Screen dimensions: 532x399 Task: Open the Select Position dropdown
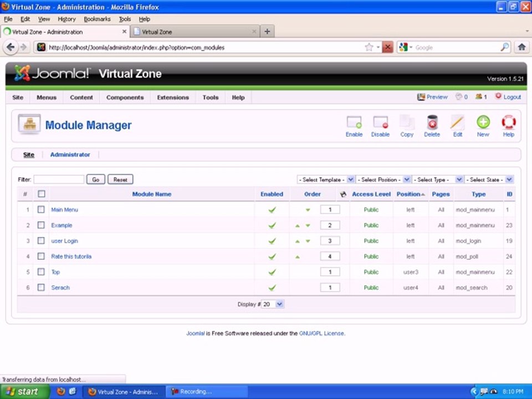coord(383,180)
